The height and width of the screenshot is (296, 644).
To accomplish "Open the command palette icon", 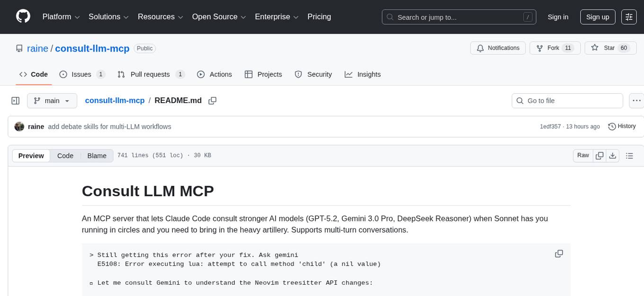I will click(x=629, y=17).
